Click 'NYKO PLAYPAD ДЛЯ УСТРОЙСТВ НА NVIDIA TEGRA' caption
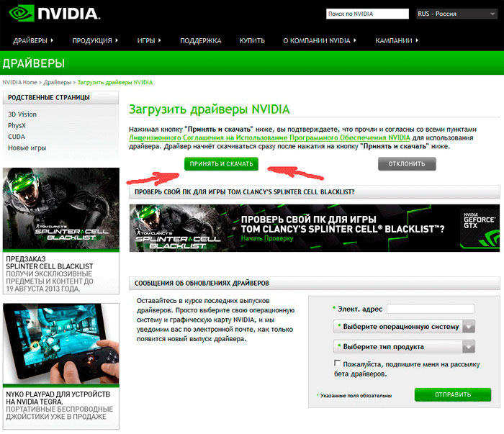The width and height of the screenshot is (504, 434). [58, 398]
